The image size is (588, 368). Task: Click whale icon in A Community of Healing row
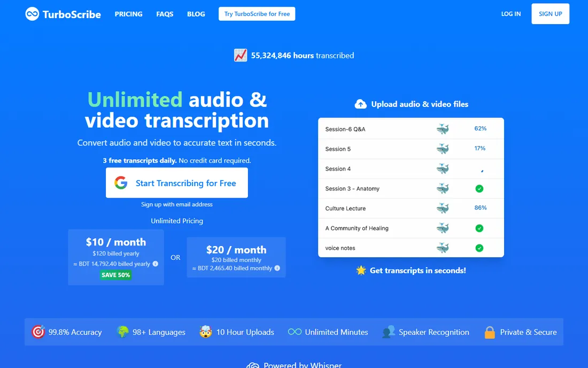pyautogui.click(x=443, y=228)
